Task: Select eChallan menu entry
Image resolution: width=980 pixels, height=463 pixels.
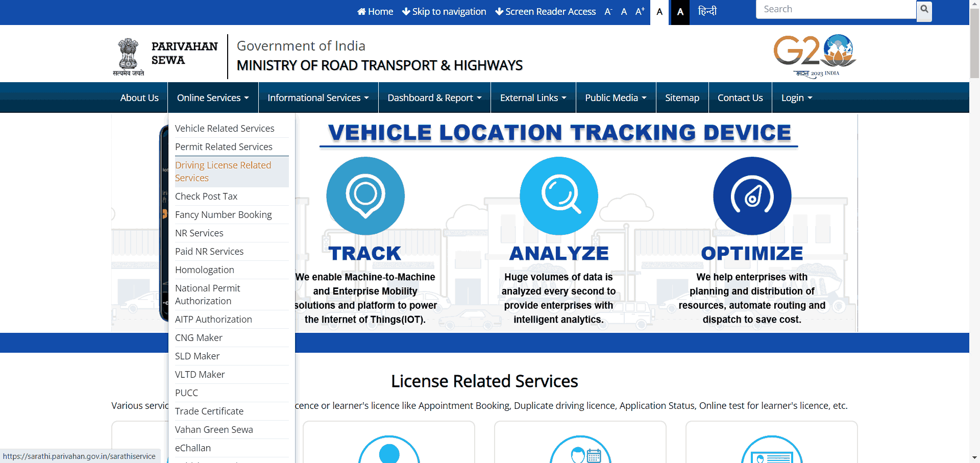Action: point(232,448)
